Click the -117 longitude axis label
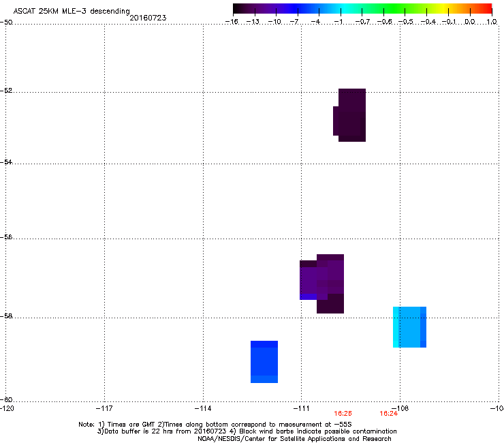504x443 pixels. pos(104,408)
